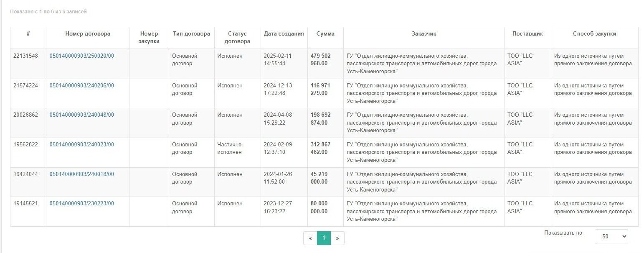Click the 'Статус договора' column header

tap(237, 38)
